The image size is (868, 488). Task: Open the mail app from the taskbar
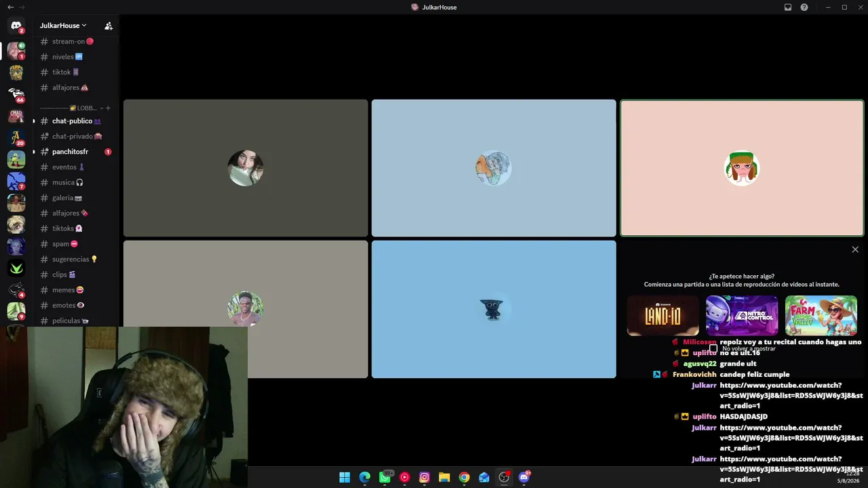point(484,477)
